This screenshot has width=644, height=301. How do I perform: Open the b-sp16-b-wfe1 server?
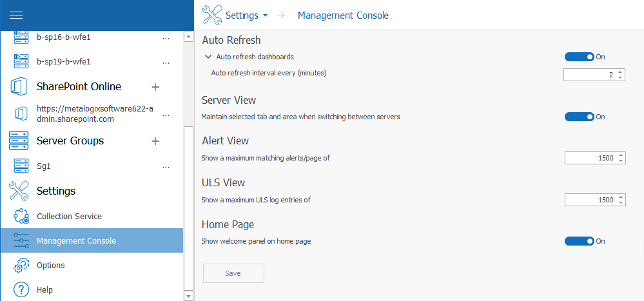(x=64, y=37)
